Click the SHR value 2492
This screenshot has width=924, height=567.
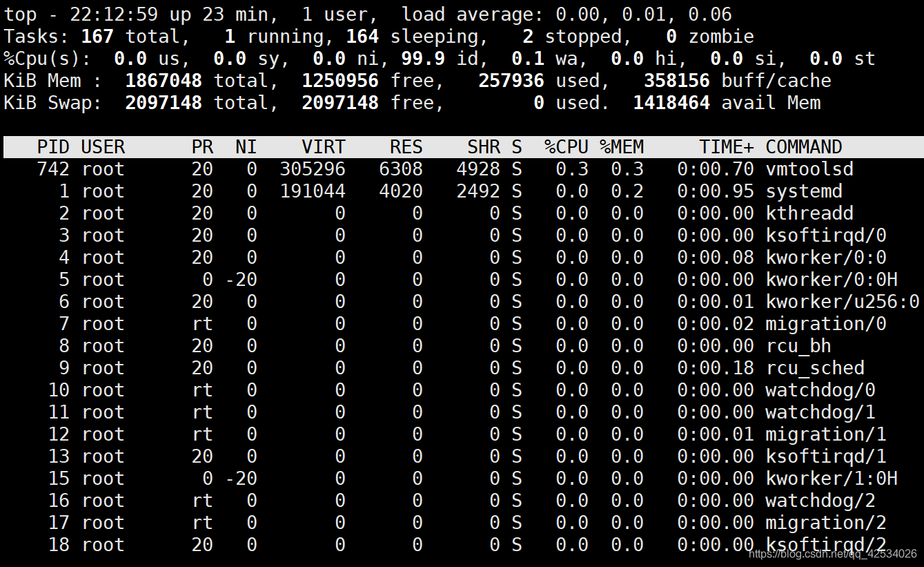click(478, 191)
